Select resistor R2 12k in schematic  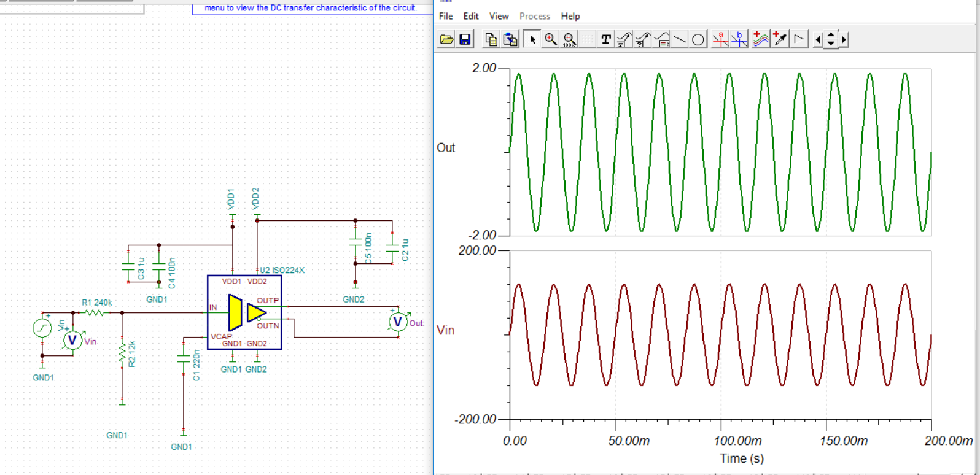[x=122, y=353]
